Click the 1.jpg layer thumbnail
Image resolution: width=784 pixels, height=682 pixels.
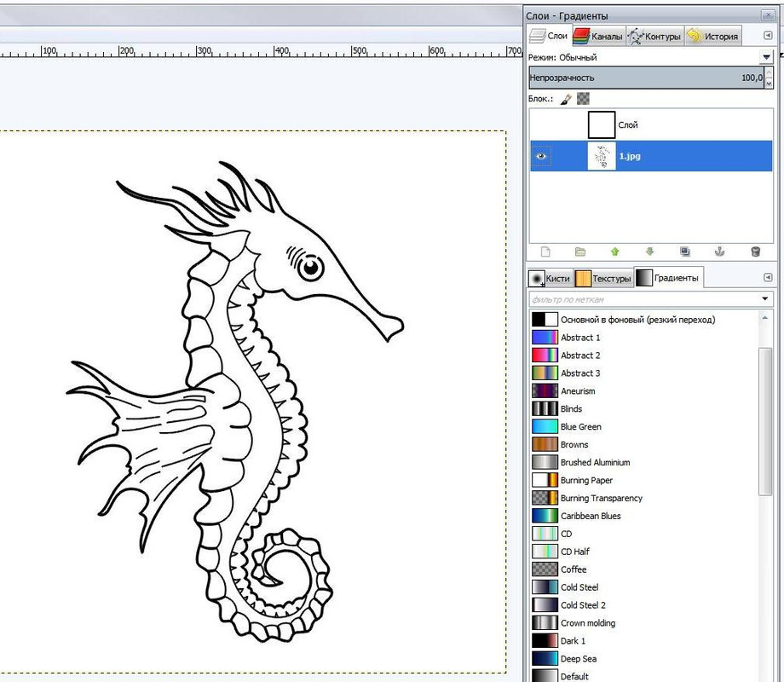pyautogui.click(x=602, y=156)
